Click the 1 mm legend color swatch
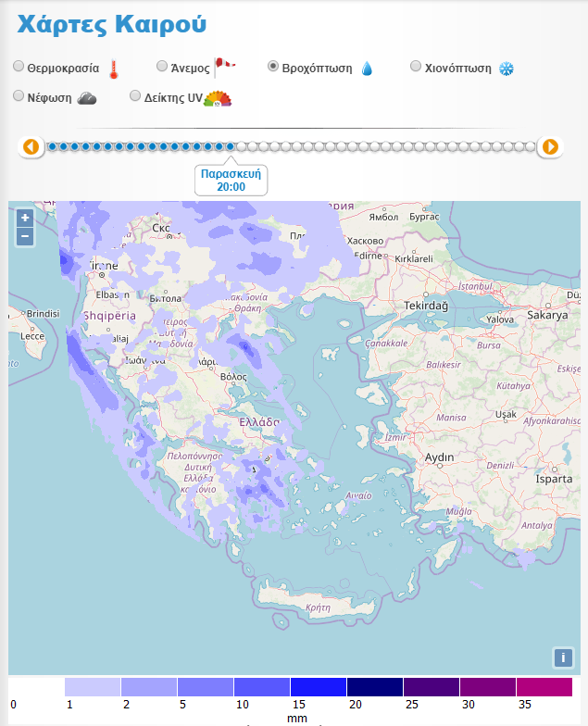Viewport: 588px width, 726px height. 93,687
